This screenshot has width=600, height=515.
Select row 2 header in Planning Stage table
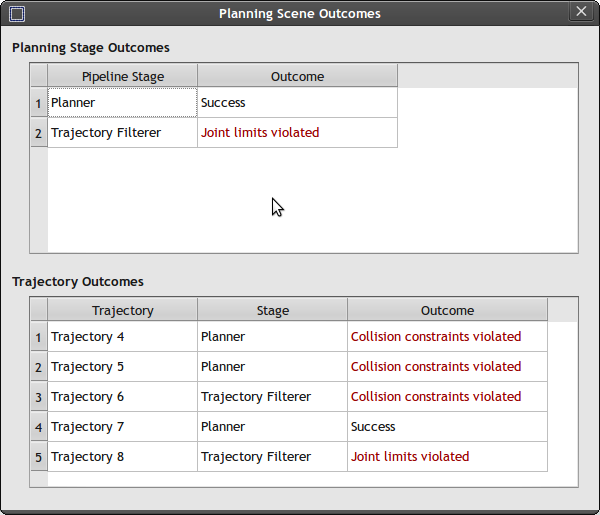click(39, 133)
